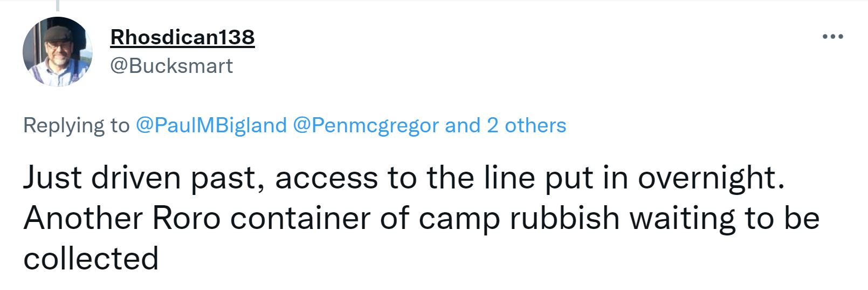Click the "Replying to" label
The width and height of the screenshot is (868, 290).
(x=76, y=125)
